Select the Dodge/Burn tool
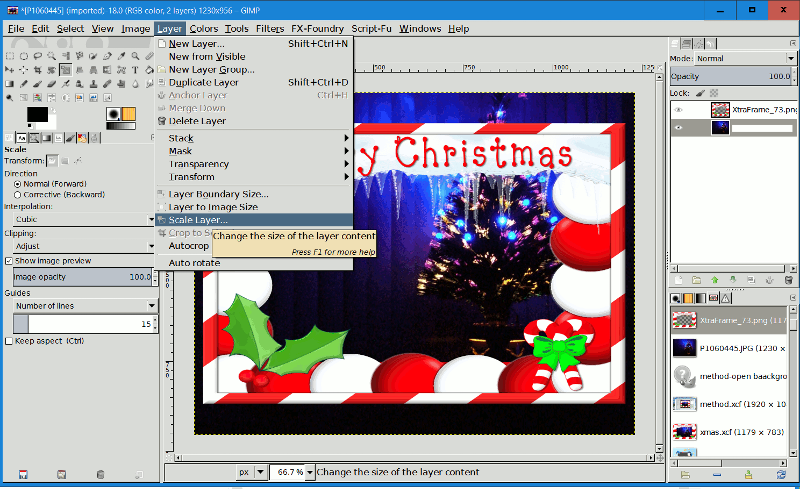Viewport: 800px width, 489px height. tap(10, 97)
